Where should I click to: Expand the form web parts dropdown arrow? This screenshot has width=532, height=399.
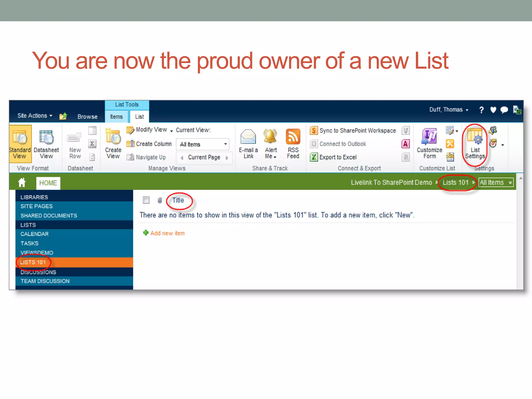click(x=457, y=131)
